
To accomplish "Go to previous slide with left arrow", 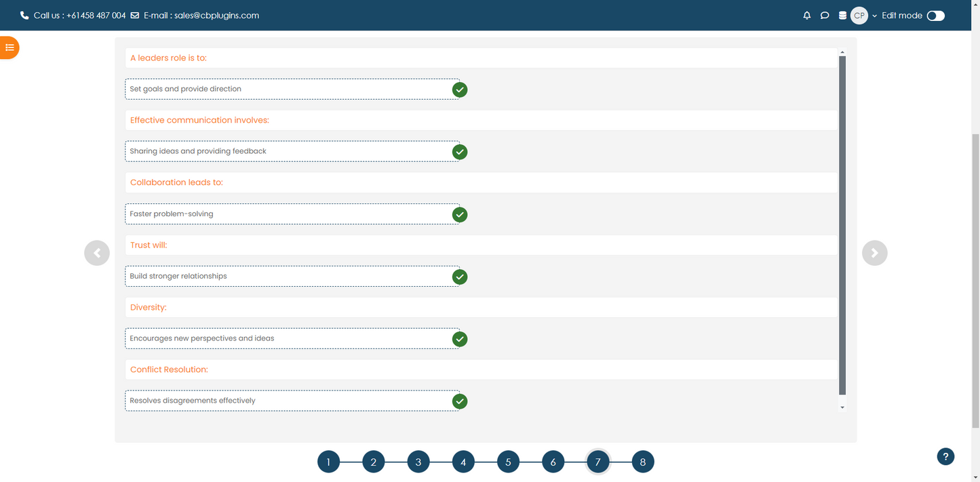I will 97,253.
